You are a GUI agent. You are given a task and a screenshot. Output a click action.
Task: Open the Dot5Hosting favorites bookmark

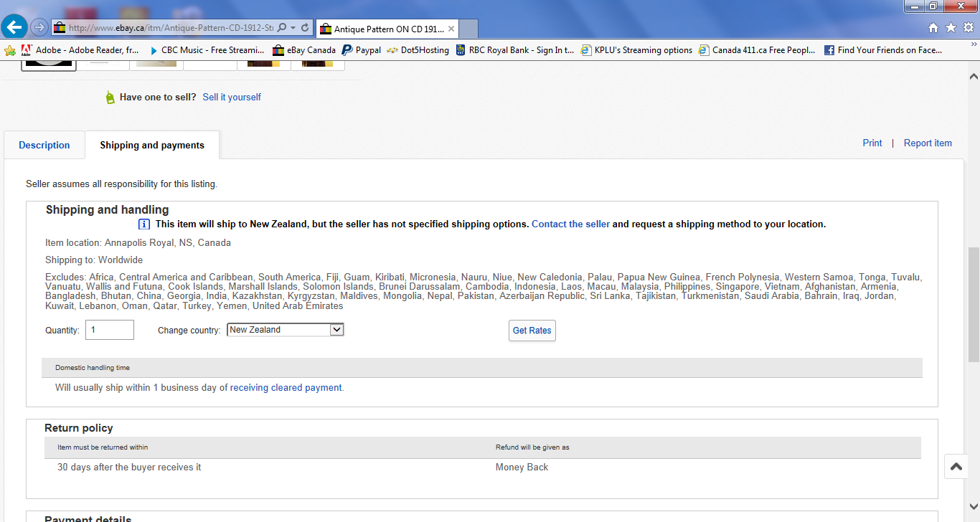418,50
